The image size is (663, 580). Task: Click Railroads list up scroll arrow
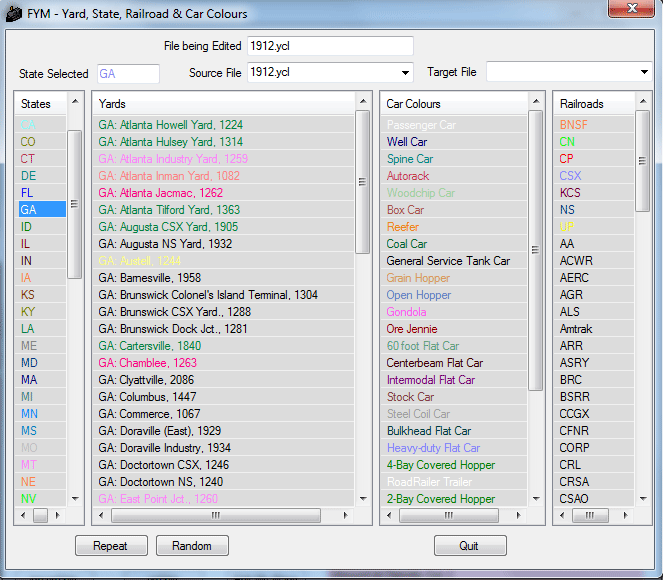point(643,101)
